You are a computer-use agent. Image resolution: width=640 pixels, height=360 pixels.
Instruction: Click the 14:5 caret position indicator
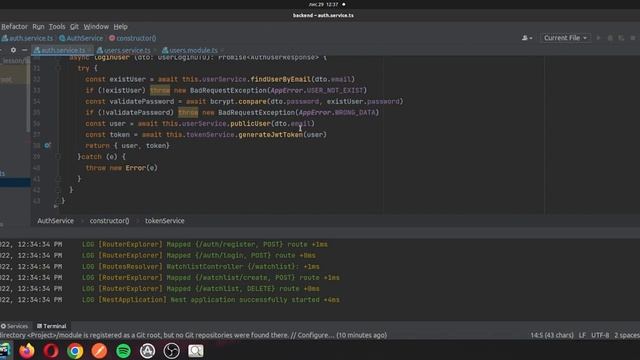coord(552,335)
